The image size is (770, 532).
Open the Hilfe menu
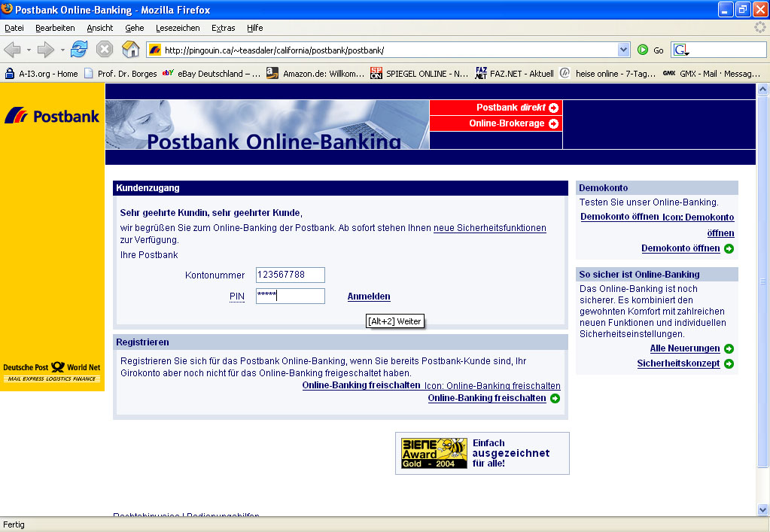(x=255, y=28)
